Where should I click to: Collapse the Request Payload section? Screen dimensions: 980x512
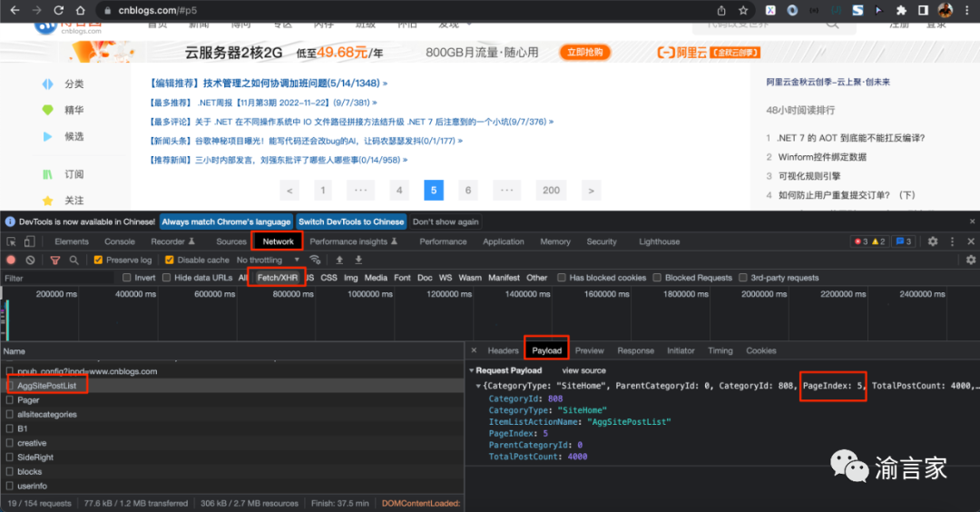tap(472, 370)
